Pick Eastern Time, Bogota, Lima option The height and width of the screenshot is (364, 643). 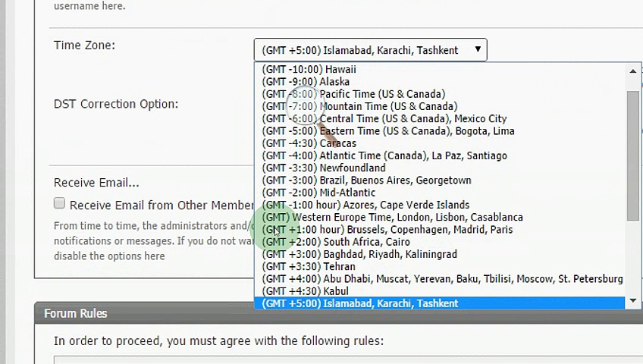[387, 131]
